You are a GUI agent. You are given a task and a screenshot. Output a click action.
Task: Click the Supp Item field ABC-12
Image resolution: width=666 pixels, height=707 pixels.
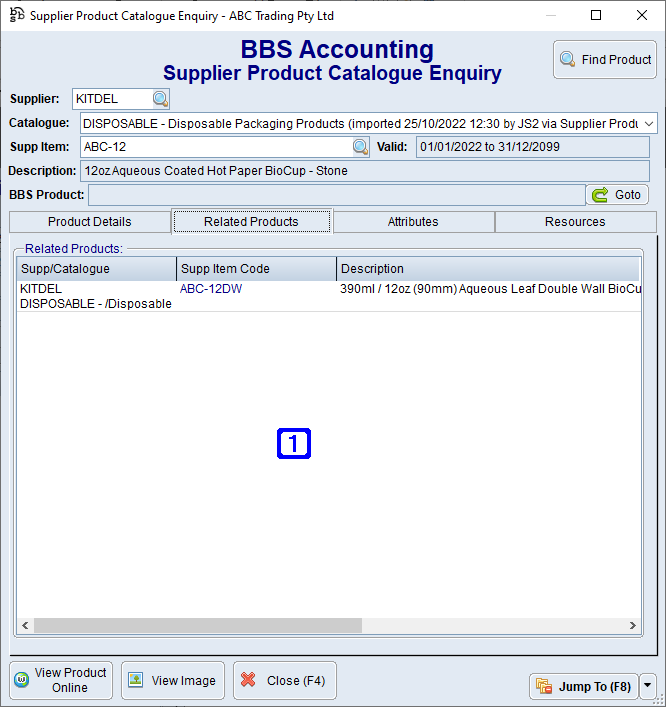pyautogui.click(x=216, y=147)
